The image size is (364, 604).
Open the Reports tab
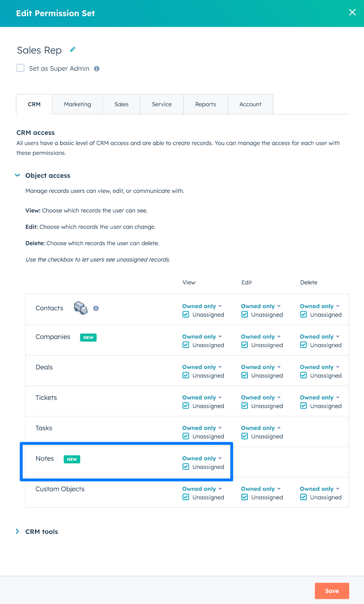point(206,104)
